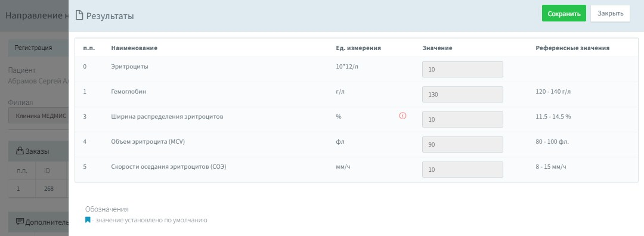Click the chat icon near Дополнительно section
644x236 pixels.
[x=20, y=222]
